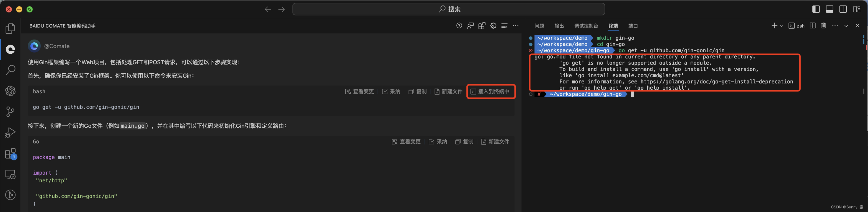The width and height of the screenshot is (868, 212).
Task: Open the Search magnifier in activity bar
Action: (11, 70)
